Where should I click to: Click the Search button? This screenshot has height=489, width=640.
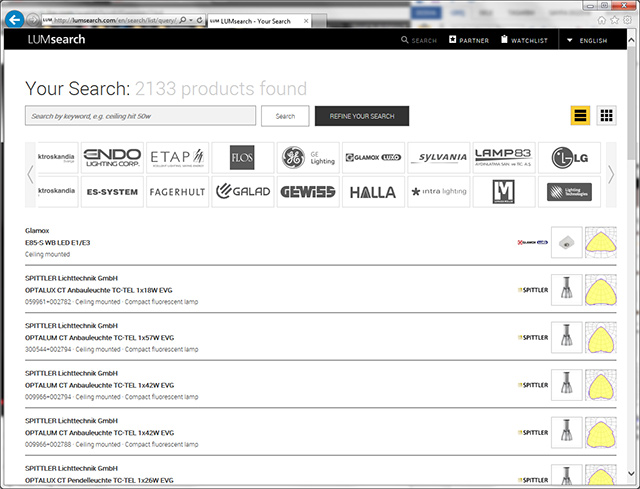285,116
